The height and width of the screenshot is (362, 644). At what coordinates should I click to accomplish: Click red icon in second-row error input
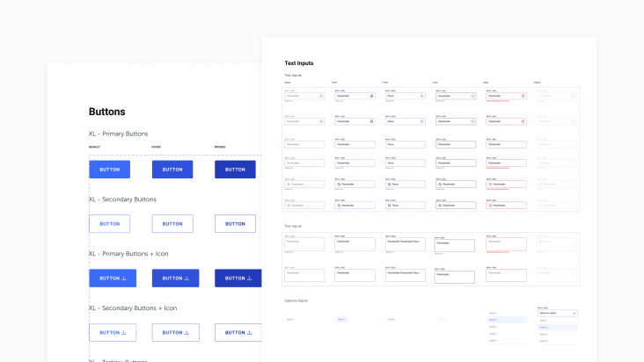[523, 121]
